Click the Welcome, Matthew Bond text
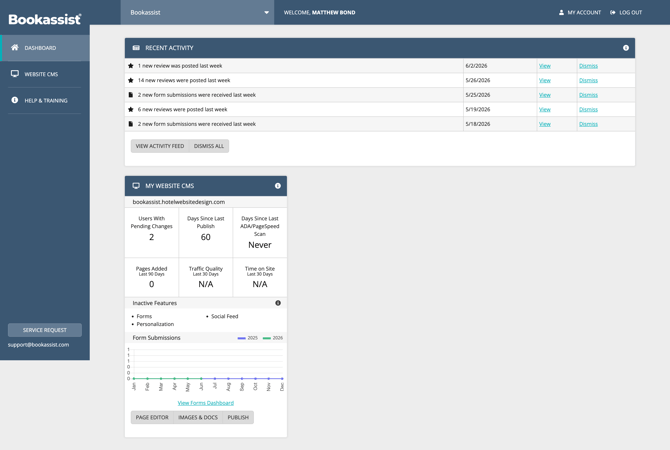This screenshot has height=450, width=670. [320, 12]
